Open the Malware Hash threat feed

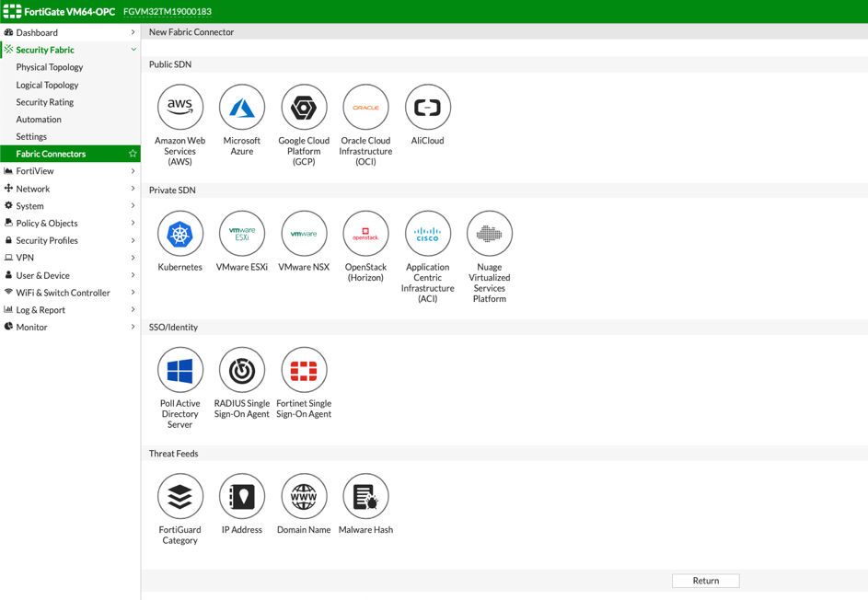tap(365, 495)
